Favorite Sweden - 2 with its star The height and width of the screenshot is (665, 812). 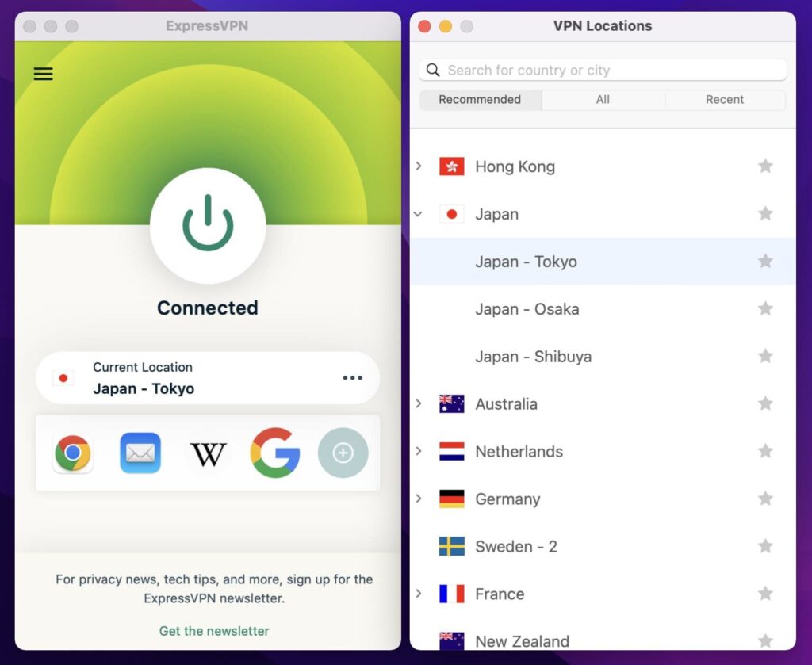pyautogui.click(x=765, y=546)
